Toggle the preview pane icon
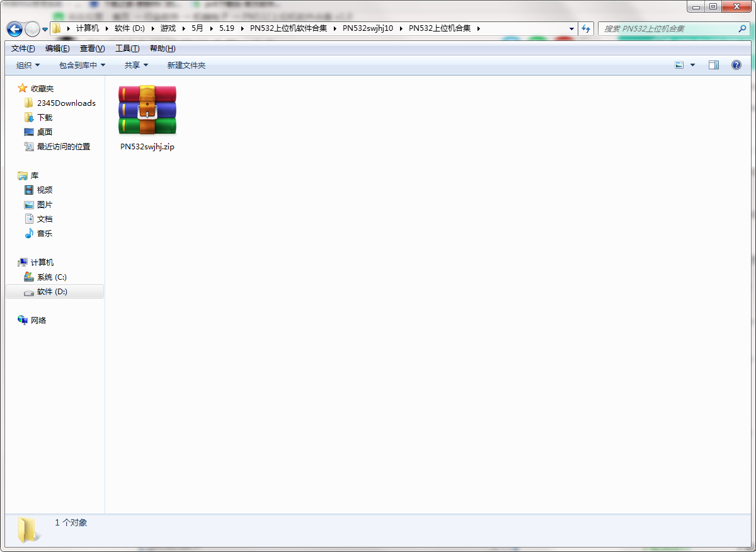Image resolution: width=756 pixels, height=552 pixels. 713,65
